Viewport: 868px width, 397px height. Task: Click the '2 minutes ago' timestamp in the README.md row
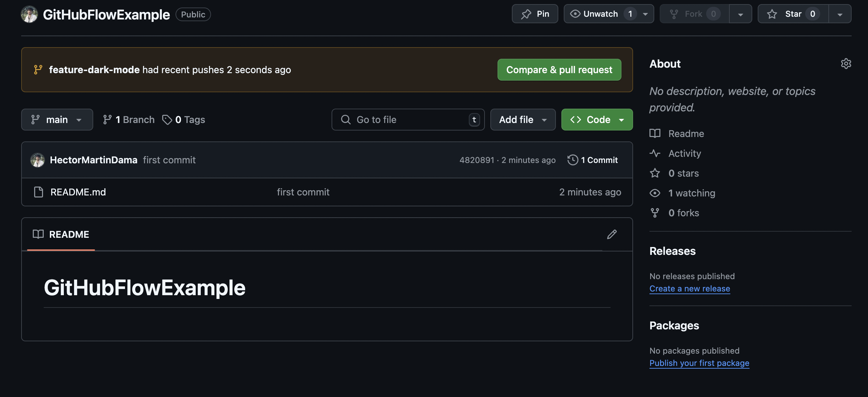coord(590,192)
